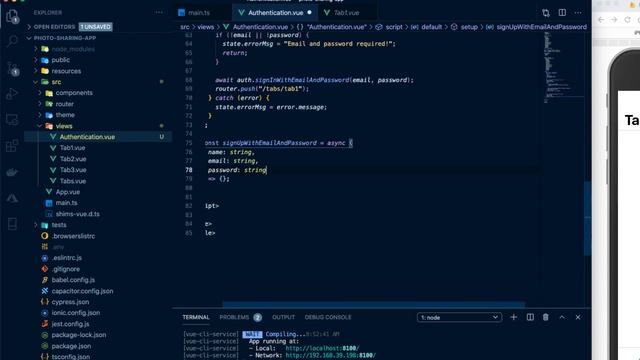Open Network 192.168 URL link in terminal

pyautogui.click(x=331, y=356)
